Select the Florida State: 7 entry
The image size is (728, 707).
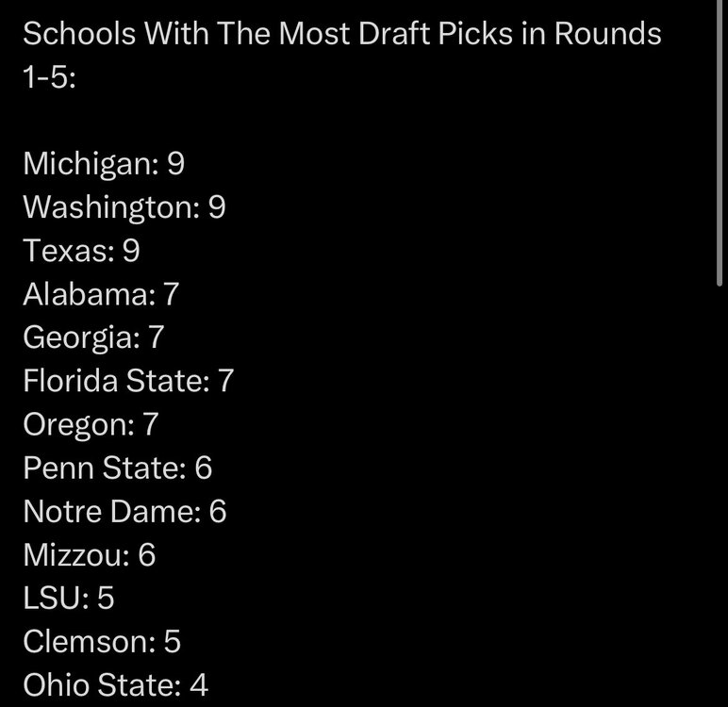[127, 381]
